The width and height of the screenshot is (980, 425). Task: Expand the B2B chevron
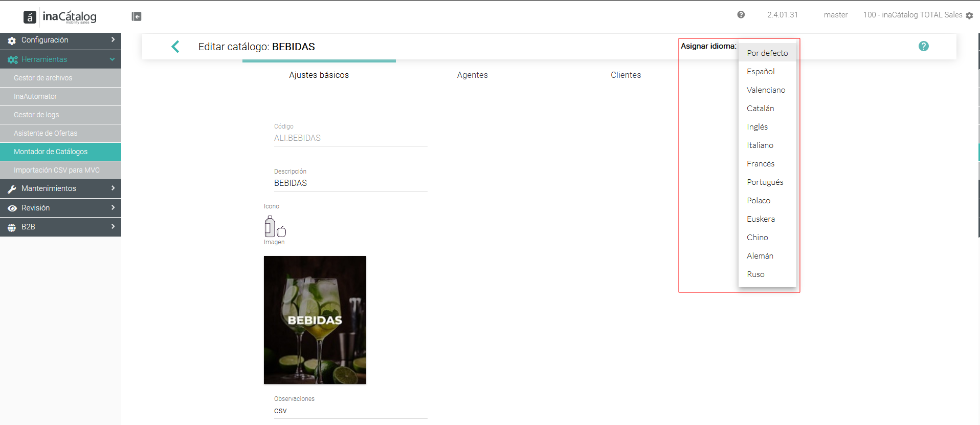113,226
